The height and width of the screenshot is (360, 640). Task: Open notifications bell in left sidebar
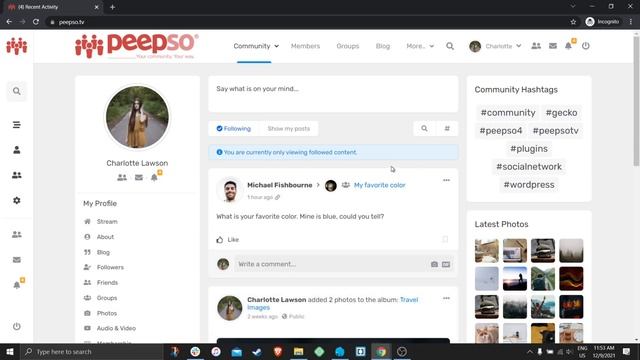(17, 284)
